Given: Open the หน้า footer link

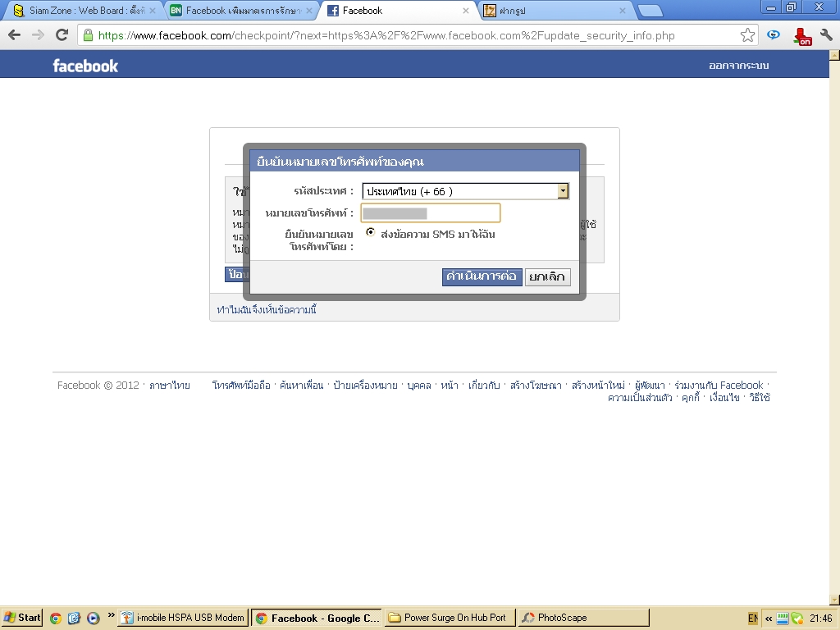Looking at the screenshot, I should [x=450, y=386].
